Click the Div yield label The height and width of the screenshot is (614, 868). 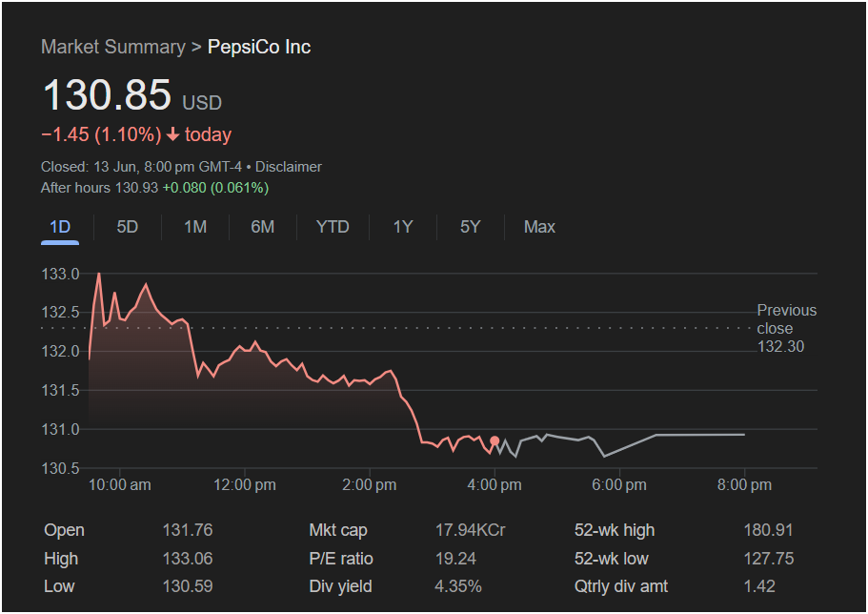(x=340, y=586)
